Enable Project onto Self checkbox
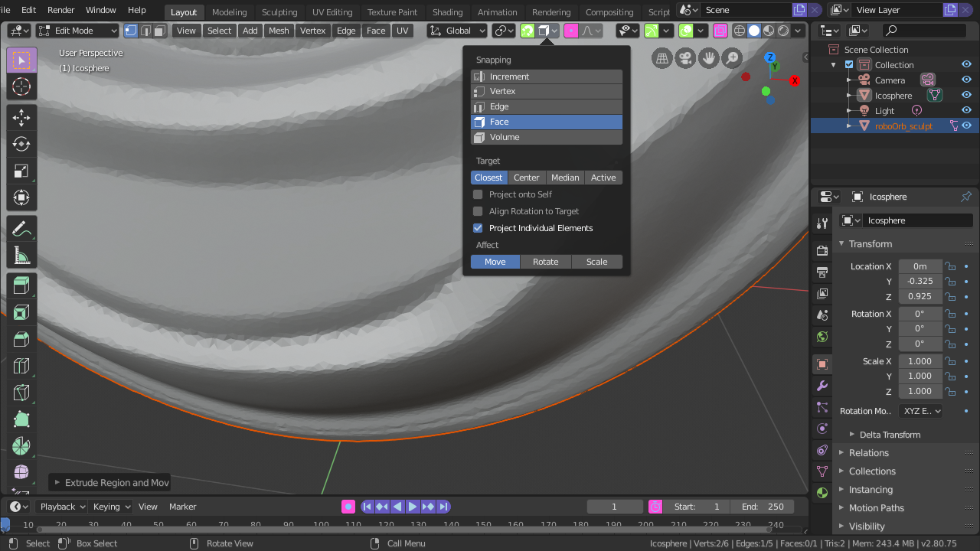 (x=478, y=194)
